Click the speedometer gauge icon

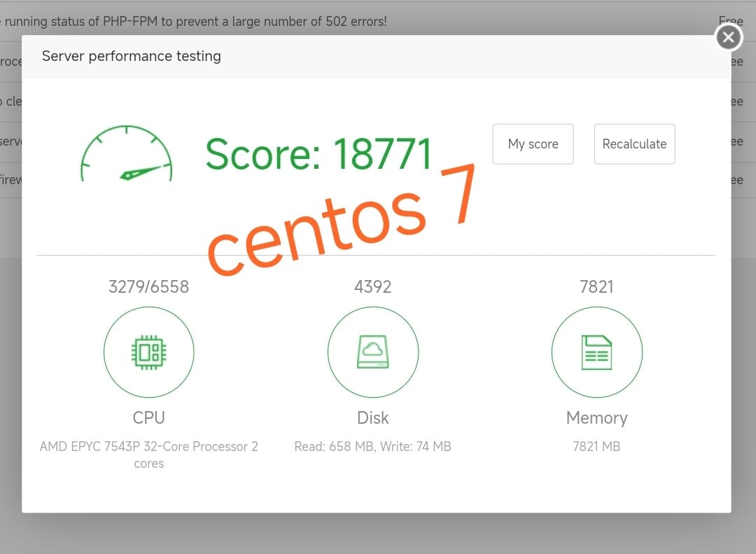point(126,153)
